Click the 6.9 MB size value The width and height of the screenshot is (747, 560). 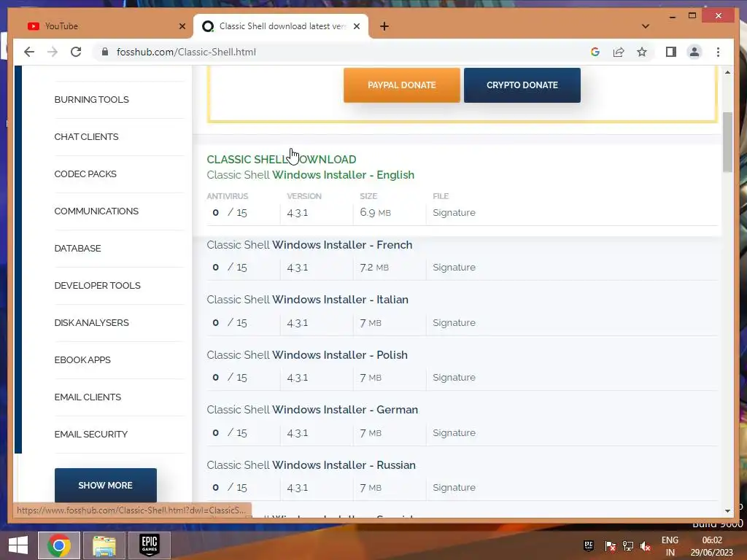pyautogui.click(x=376, y=212)
